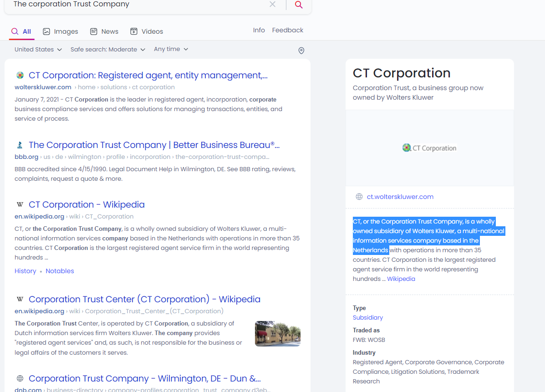
Task: Clear the search box with the X icon
Action: point(272,4)
